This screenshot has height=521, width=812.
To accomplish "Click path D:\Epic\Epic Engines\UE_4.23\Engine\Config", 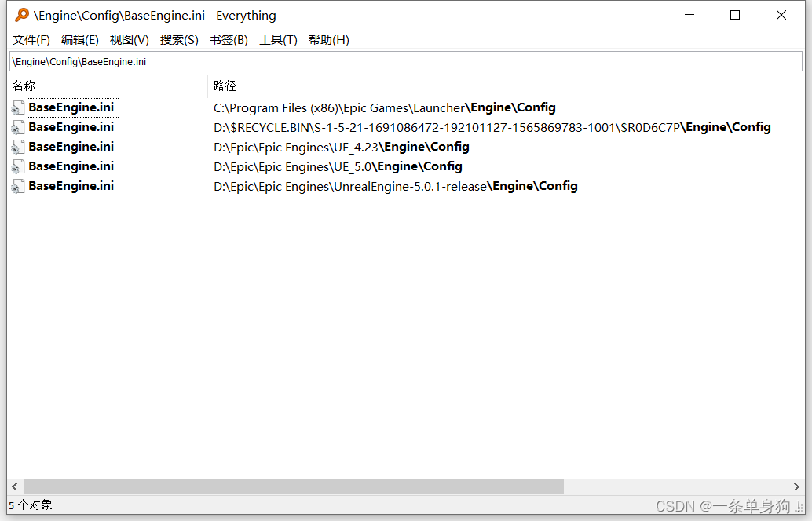I will pyautogui.click(x=342, y=147).
